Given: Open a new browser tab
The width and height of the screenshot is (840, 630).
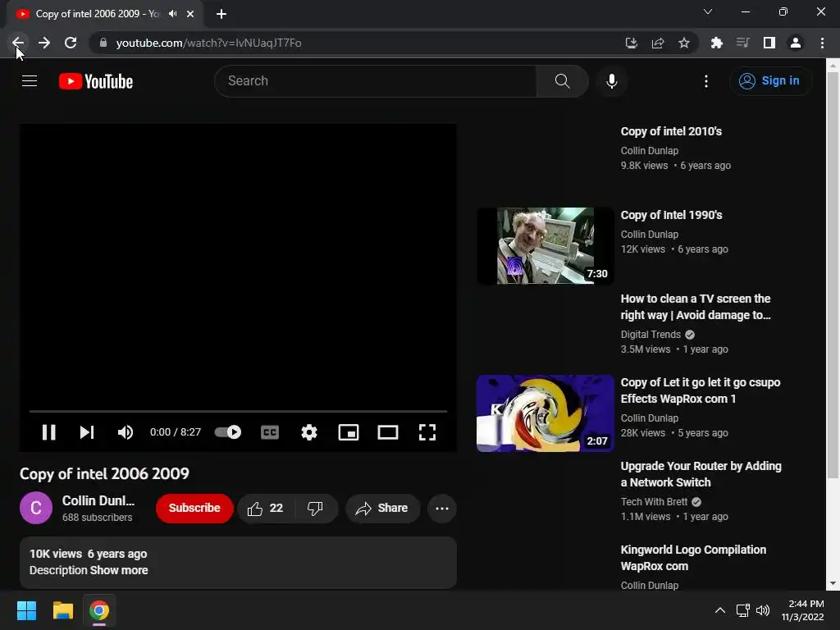Looking at the screenshot, I should point(221,14).
